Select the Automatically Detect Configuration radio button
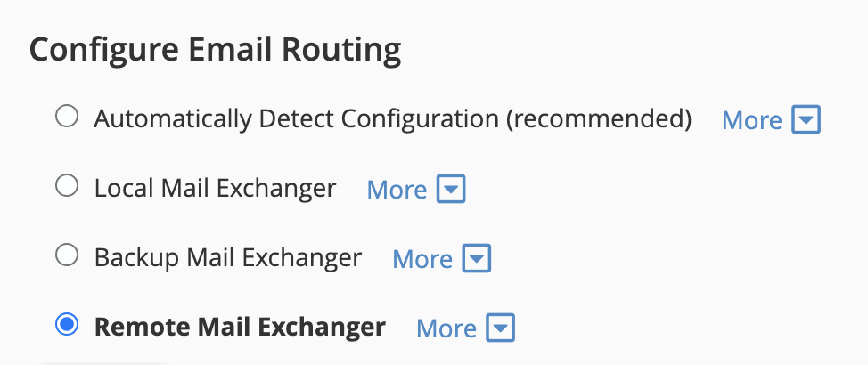Viewport: 868px width, 365px height. (67, 117)
